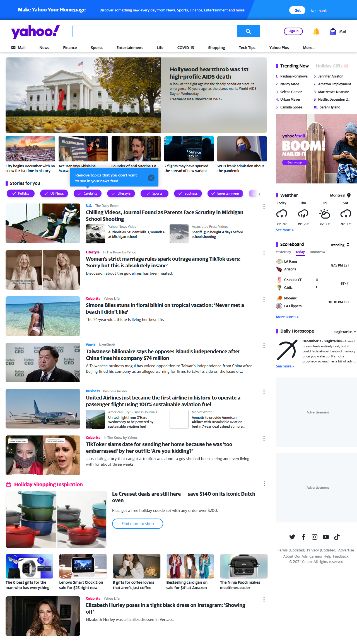Toggle the Business topic chip
The width and height of the screenshot is (357, 644).
tap(188, 193)
